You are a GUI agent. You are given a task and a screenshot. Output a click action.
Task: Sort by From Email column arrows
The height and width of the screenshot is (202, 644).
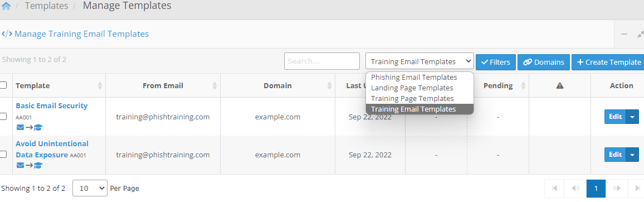pos(214,85)
